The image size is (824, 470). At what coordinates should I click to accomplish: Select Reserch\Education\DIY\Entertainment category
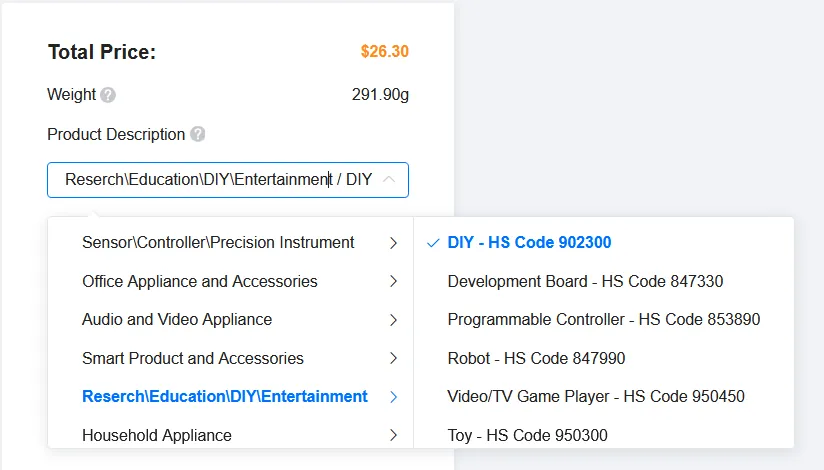pos(225,397)
